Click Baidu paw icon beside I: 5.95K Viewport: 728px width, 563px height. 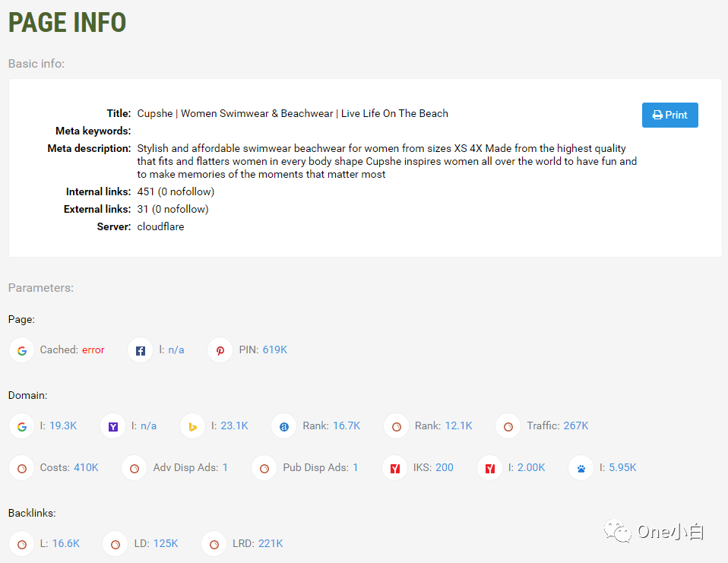(x=581, y=468)
